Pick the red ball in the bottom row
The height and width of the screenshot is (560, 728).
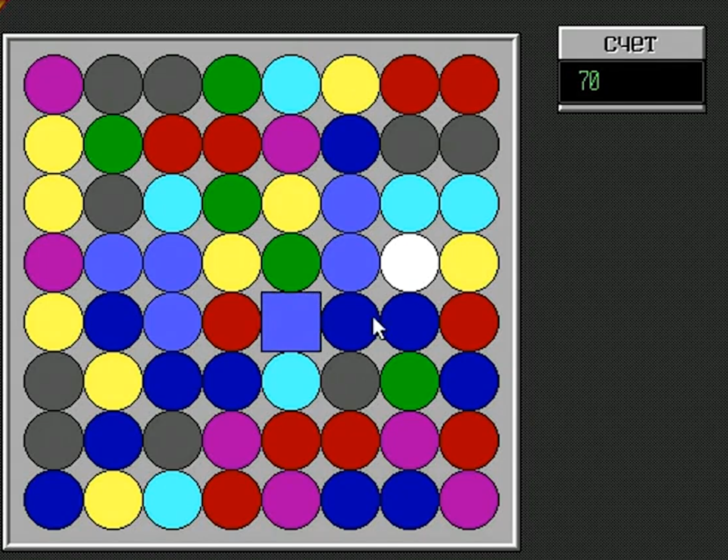[232, 499]
